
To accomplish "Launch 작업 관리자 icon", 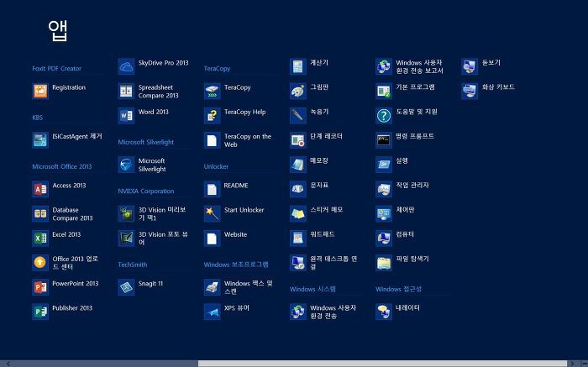I will (384, 189).
